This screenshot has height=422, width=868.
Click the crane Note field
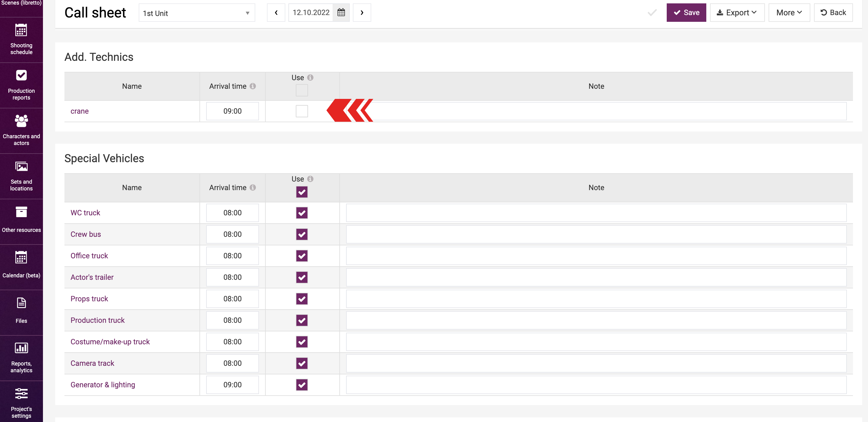[596, 111]
